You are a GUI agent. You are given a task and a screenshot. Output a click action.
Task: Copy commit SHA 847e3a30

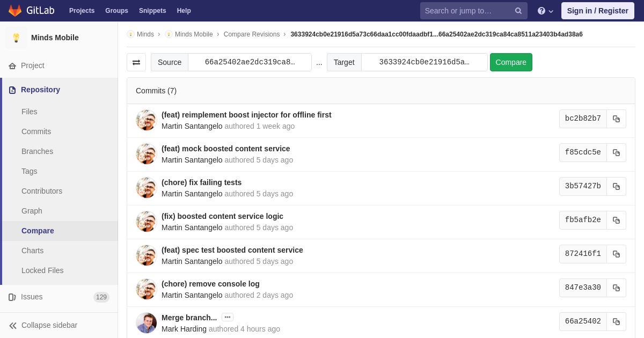[x=616, y=288]
